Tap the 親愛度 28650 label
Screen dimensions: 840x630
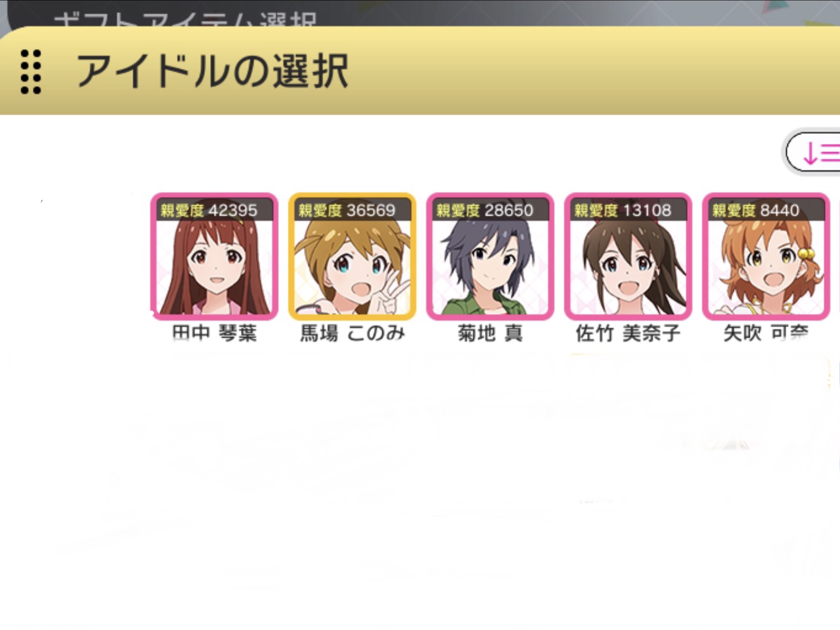484,210
